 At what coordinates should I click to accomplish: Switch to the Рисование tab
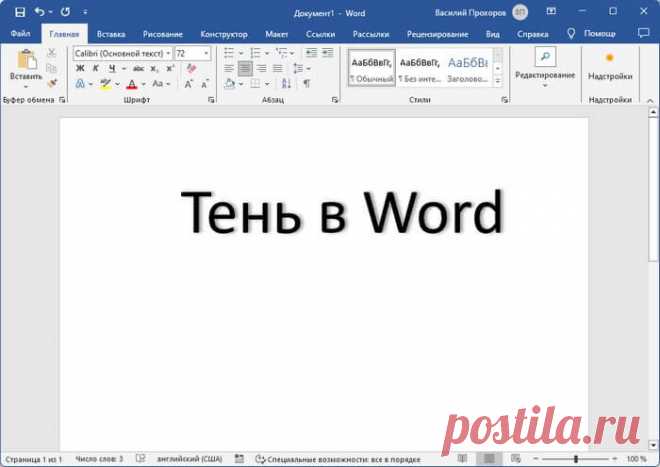pos(162,34)
